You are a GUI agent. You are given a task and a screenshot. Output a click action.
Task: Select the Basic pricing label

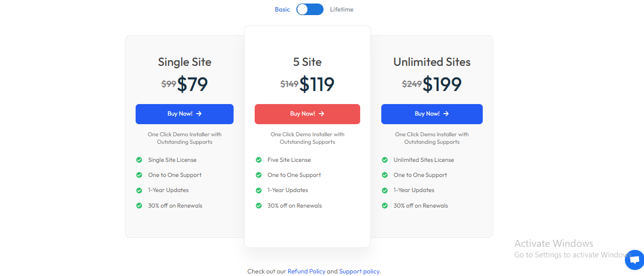(282, 10)
